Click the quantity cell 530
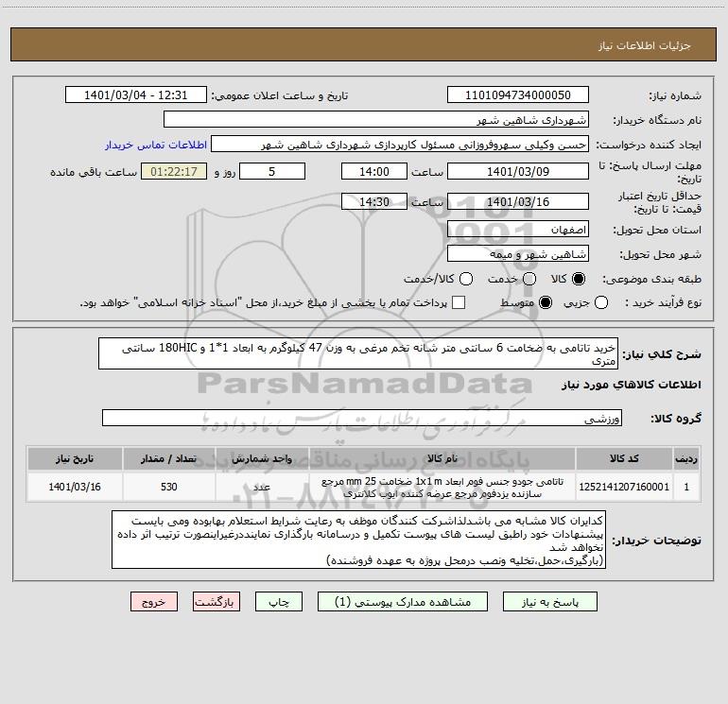The image size is (728, 704). tap(169, 487)
